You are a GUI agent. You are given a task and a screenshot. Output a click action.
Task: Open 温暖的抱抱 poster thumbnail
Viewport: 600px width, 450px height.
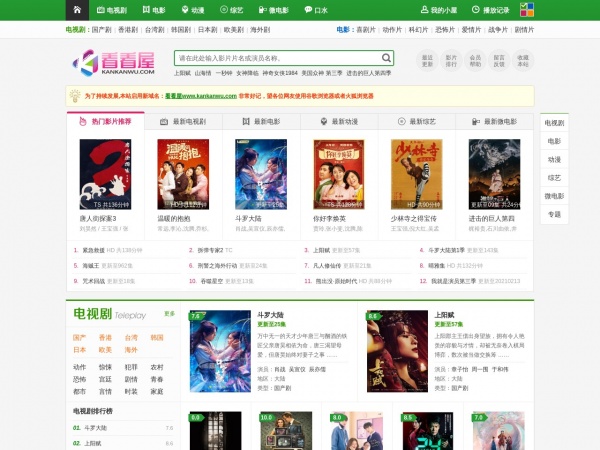(x=183, y=174)
